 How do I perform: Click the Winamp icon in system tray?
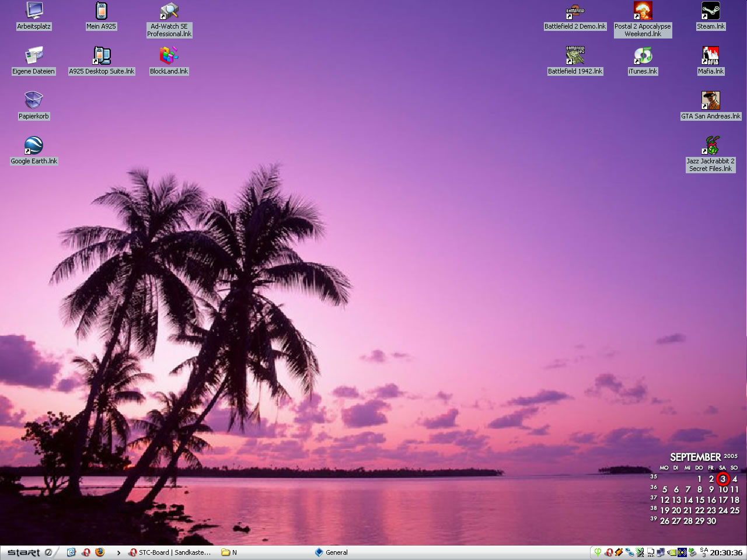pyautogui.click(x=619, y=552)
